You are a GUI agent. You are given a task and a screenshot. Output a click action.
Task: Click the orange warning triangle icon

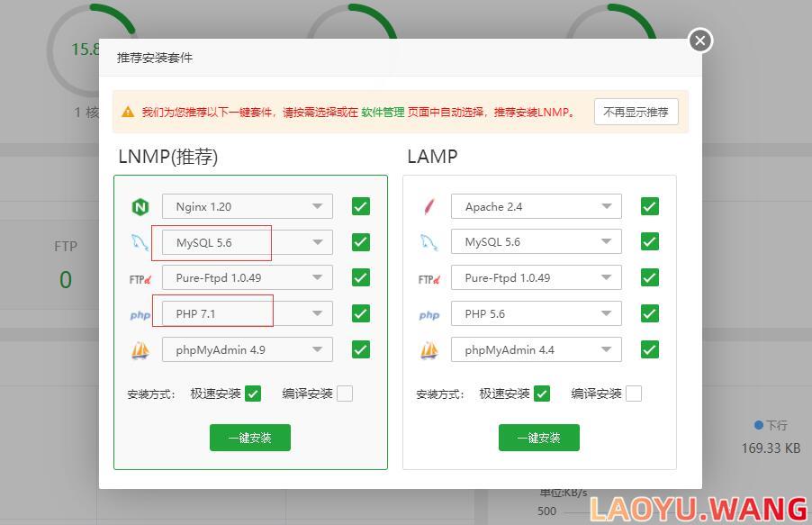[128, 112]
